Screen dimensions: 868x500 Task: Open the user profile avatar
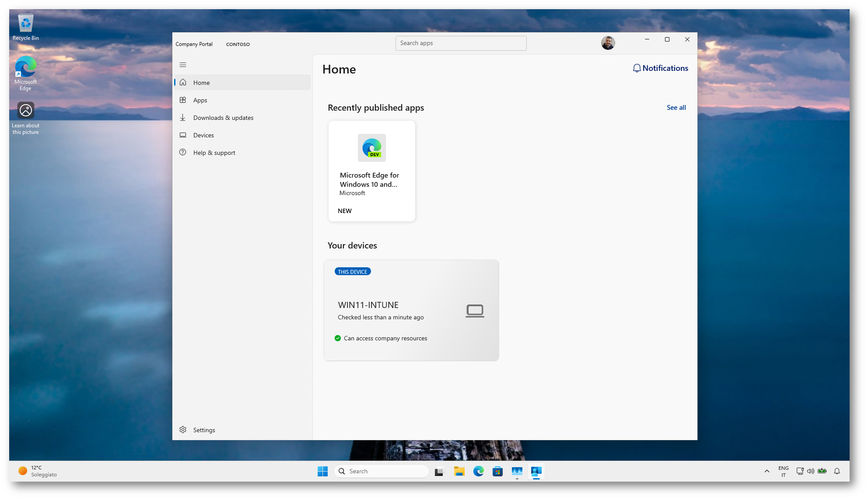(x=608, y=43)
